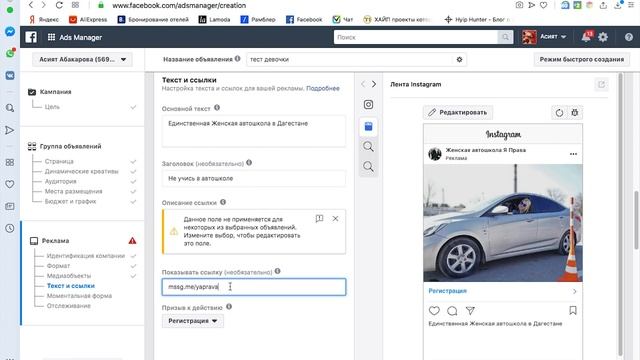Viewport: 640px width, 360px height.
Task: Open Группа объявлений section
Action: [70, 146]
